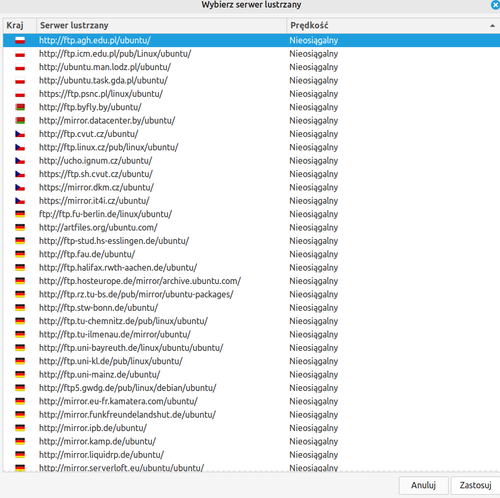This screenshot has width=500, height=498.
Task: Click German flag beside ftp.halifax.rwth-aachen.de
Action: [x=20, y=267]
